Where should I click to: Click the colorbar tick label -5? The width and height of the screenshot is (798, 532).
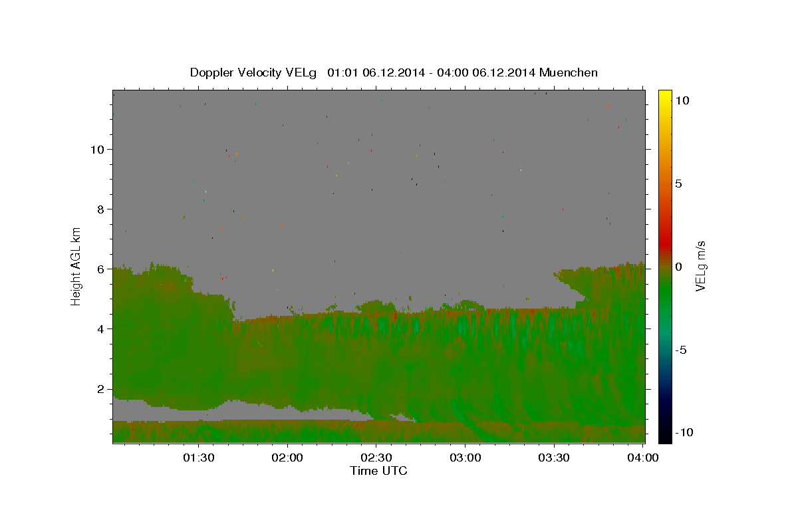[682, 350]
